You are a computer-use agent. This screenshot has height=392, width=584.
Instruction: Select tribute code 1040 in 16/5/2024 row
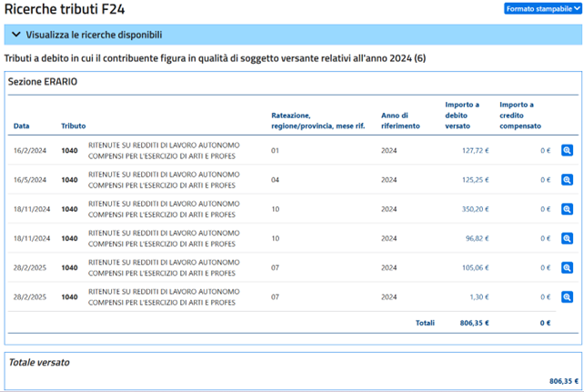tap(69, 180)
